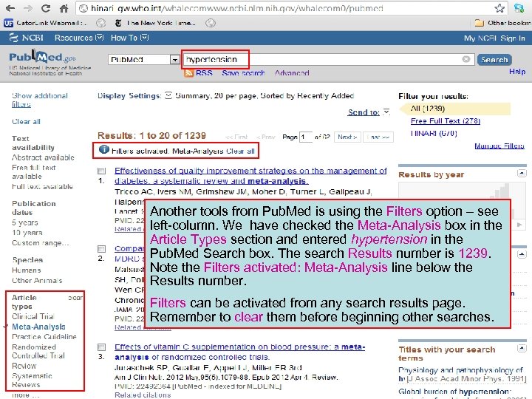Select the Free full text available filter
The image size is (532, 399).
[x=33, y=172]
